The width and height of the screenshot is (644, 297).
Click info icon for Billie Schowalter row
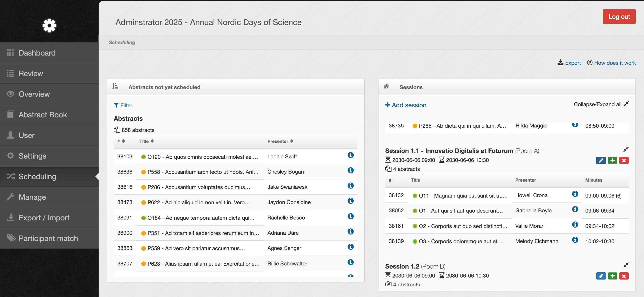[350, 262]
